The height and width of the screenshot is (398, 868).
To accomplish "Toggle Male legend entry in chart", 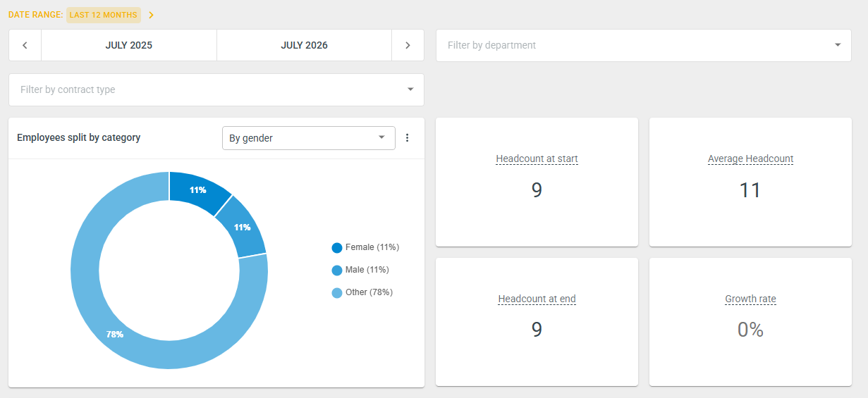I will coord(360,270).
